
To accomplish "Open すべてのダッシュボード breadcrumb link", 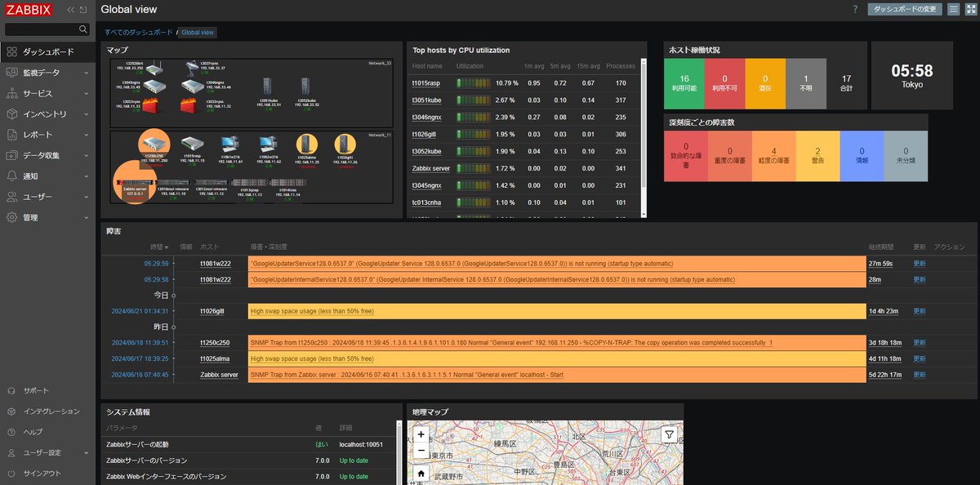I will coord(138,33).
